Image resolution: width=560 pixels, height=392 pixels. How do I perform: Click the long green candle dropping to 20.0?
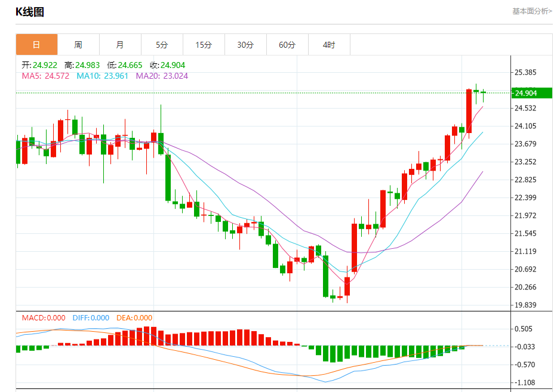point(326,276)
